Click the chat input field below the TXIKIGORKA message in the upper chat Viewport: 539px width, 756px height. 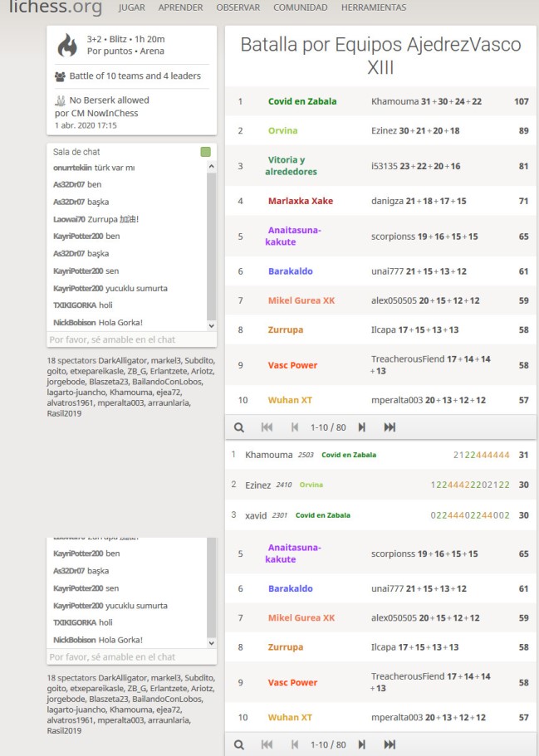tap(125, 339)
